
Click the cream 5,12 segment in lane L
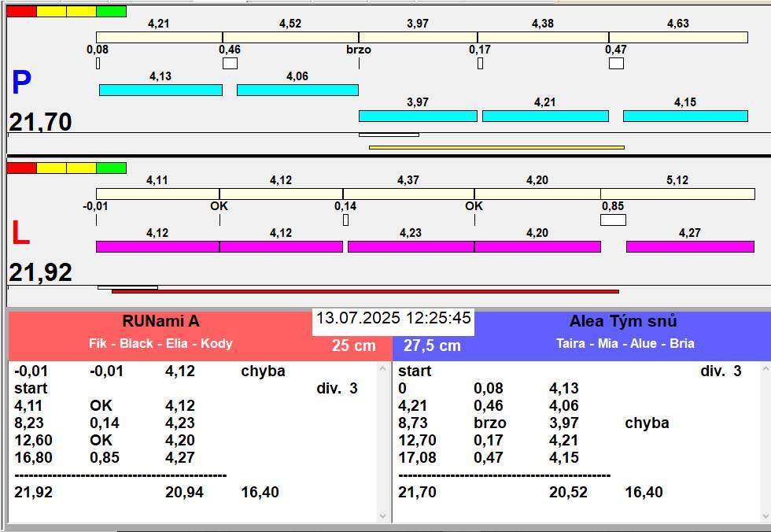point(677,194)
